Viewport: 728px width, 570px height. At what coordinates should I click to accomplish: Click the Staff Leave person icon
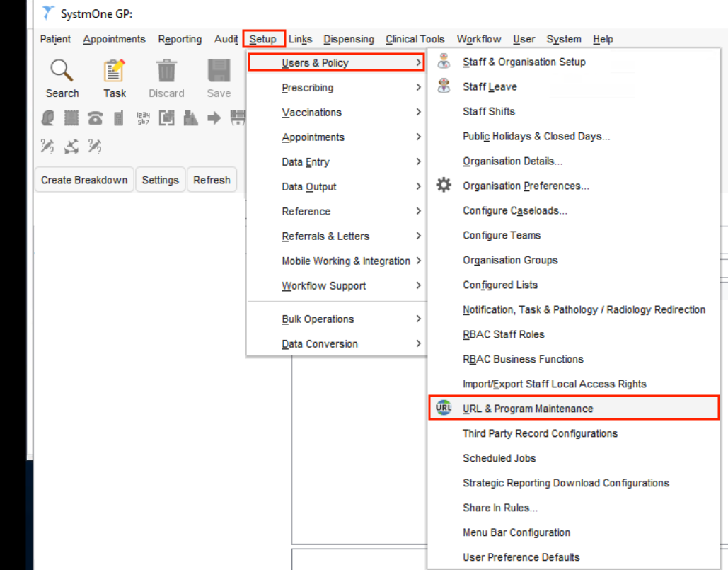point(444,86)
